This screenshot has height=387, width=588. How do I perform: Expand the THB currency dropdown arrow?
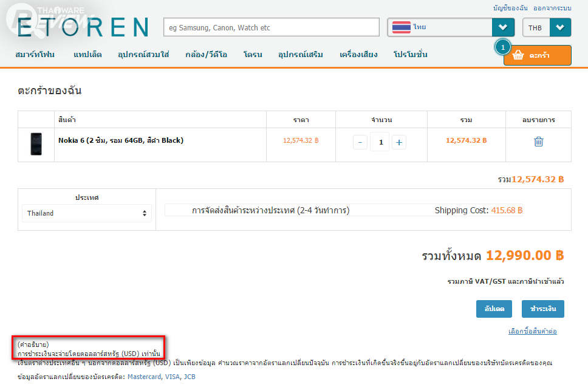pos(560,27)
